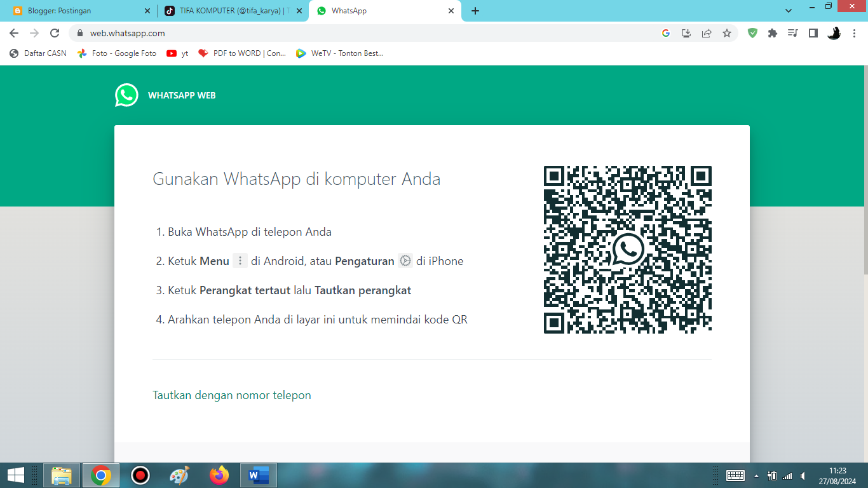Close the WhatsApp tab
This screenshot has height=488, width=868.
tap(451, 11)
